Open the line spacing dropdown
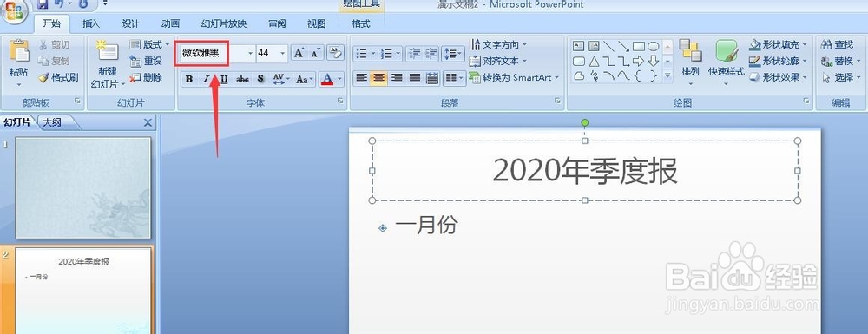The image size is (868, 334). [453, 53]
